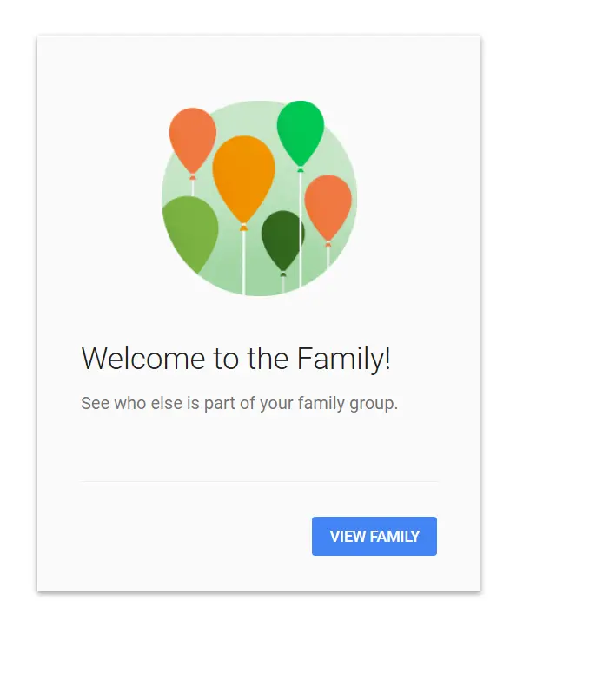The height and width of the screenshot is (680, 616).
Task: Click the coral balloon in upper left
Action: [x=193, y=140]
